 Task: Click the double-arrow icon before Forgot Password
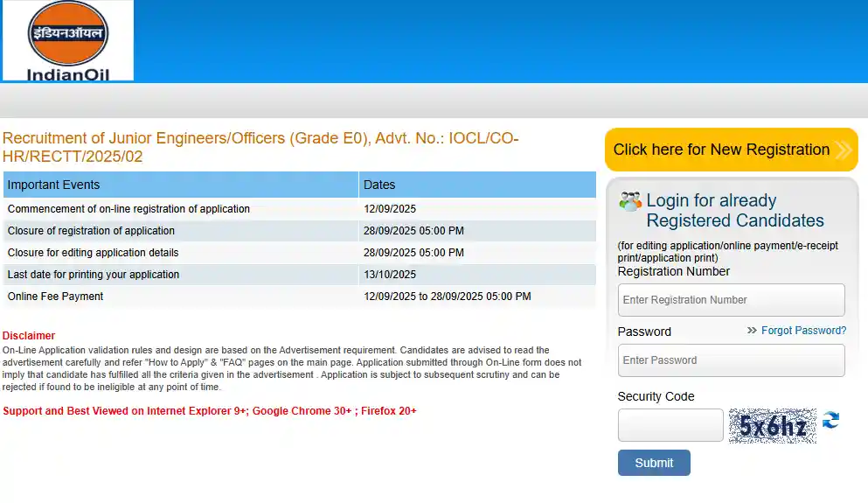coord(752,331)
